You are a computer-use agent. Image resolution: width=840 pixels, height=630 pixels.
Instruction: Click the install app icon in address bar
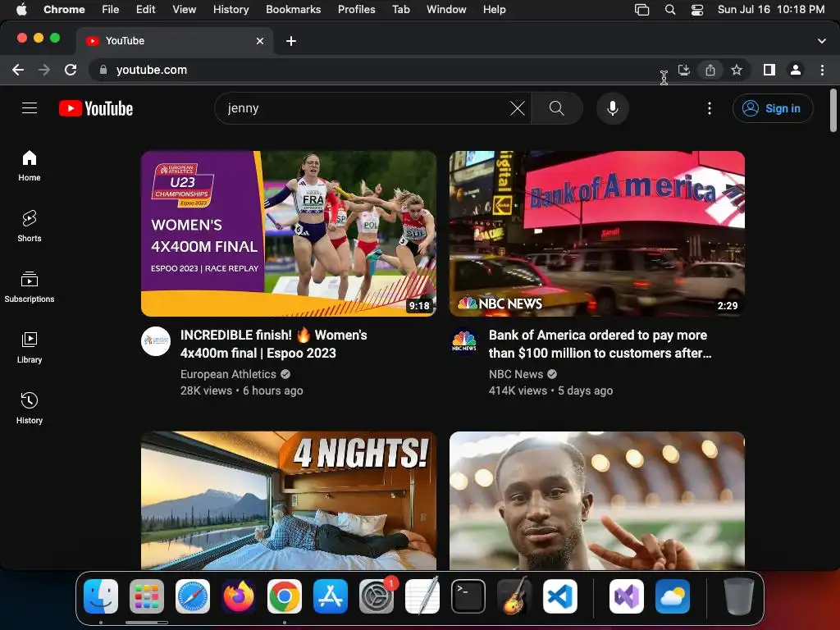[x=684, y=70]
